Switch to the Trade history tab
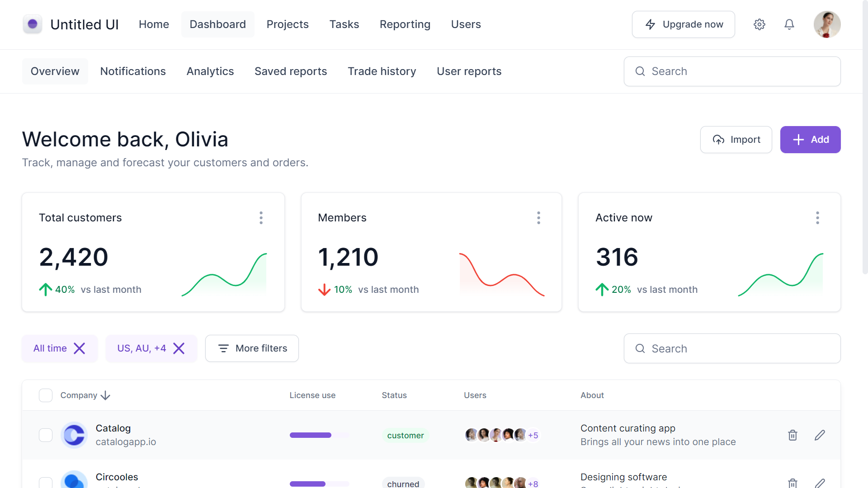Viewport: 868px width, 488px height. click(382, 71)
